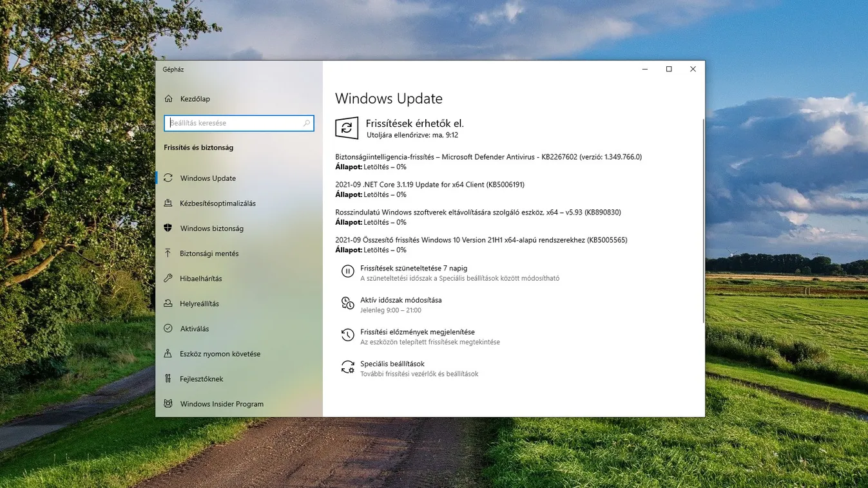The height and width of the screenshot is (488, 868).
Task: Click the Windows Insider Program icon
Action: (168, 404)
